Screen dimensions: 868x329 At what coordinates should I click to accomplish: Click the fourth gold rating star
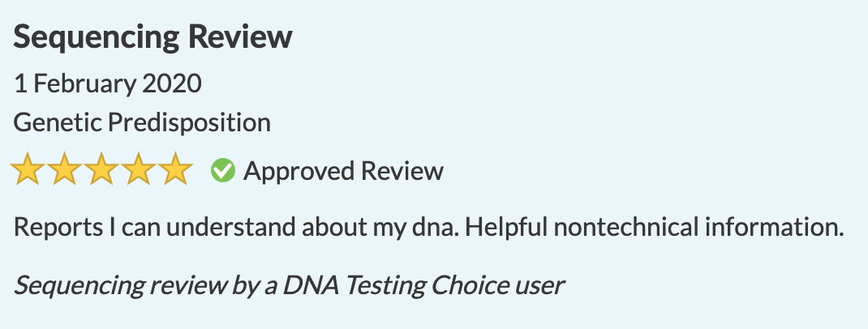[139, 169]
